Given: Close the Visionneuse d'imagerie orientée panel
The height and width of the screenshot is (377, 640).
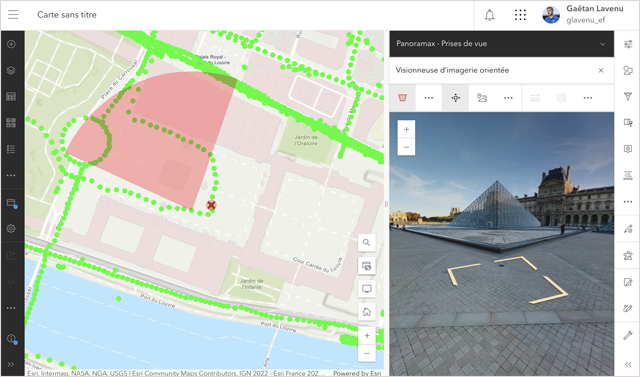Looking at the screenshot, I should (x=601, y=71).
